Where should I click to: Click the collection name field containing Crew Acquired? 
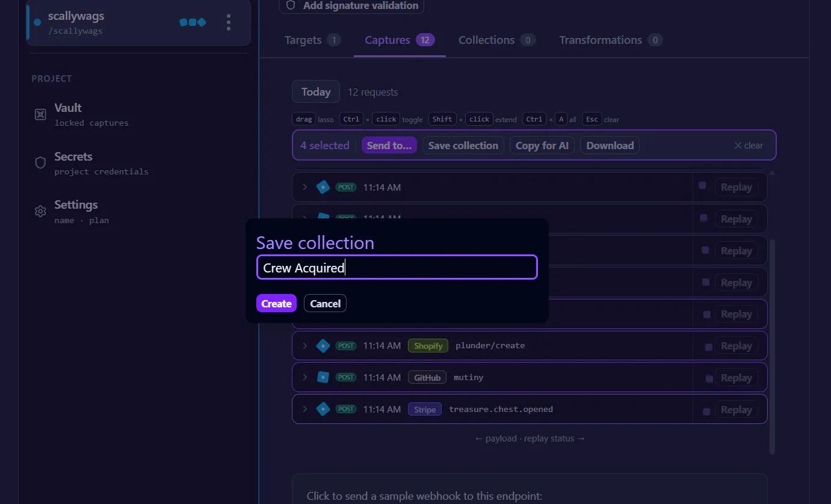397,268
